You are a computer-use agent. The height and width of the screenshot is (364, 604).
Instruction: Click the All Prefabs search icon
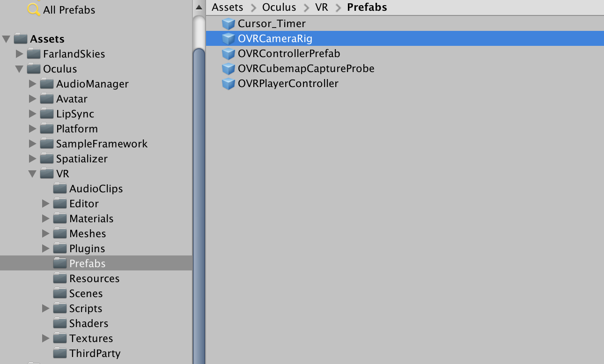point(34,9)
